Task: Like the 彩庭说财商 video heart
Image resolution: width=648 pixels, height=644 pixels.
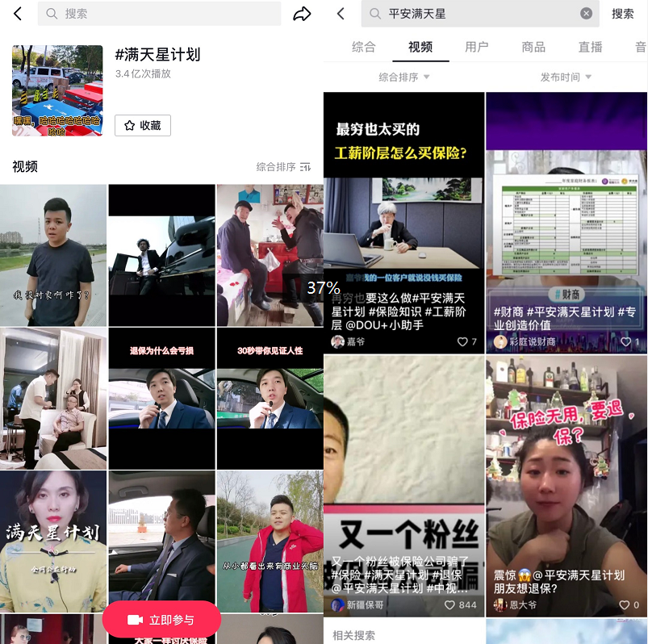Action: click(x=625, y=341)
